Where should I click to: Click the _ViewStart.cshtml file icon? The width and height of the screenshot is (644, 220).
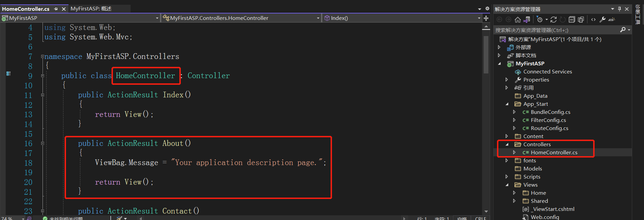(526, 209)
